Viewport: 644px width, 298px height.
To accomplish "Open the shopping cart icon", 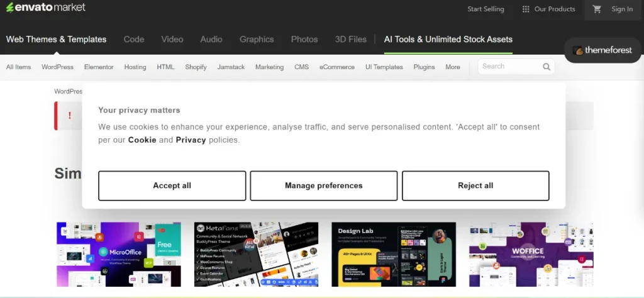I will [x=597, y=9].
